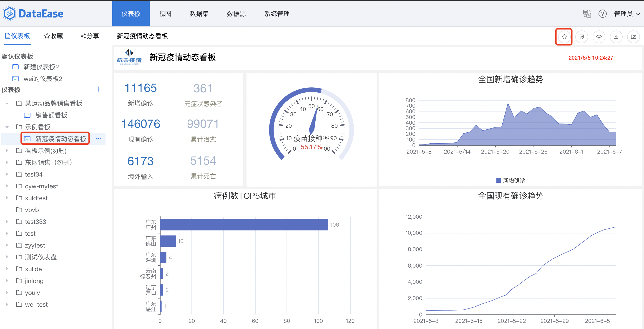Expand the test333 folder
Image resolution: width=644 pixels, height=329 pixels.
(7, 222)
